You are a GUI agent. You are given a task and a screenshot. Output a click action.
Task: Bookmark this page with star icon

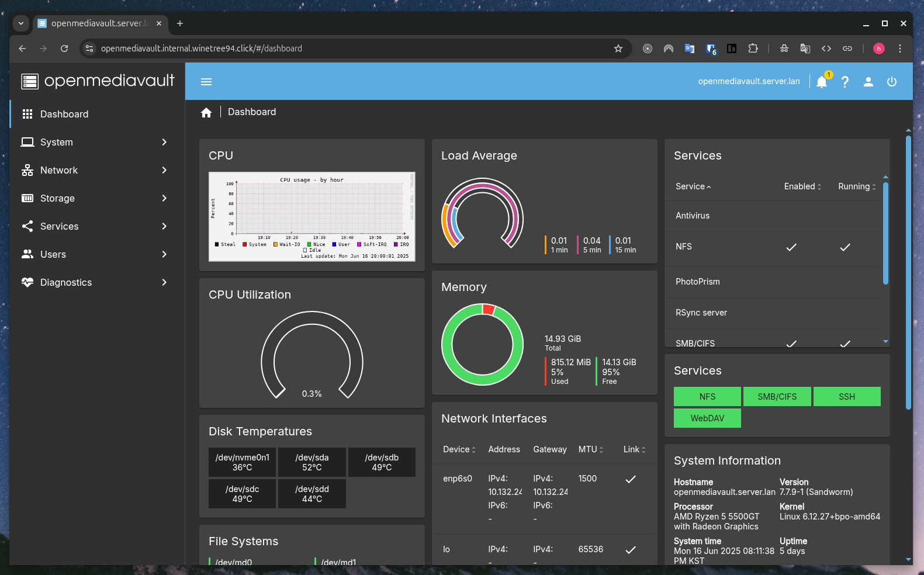pos(618,49)
